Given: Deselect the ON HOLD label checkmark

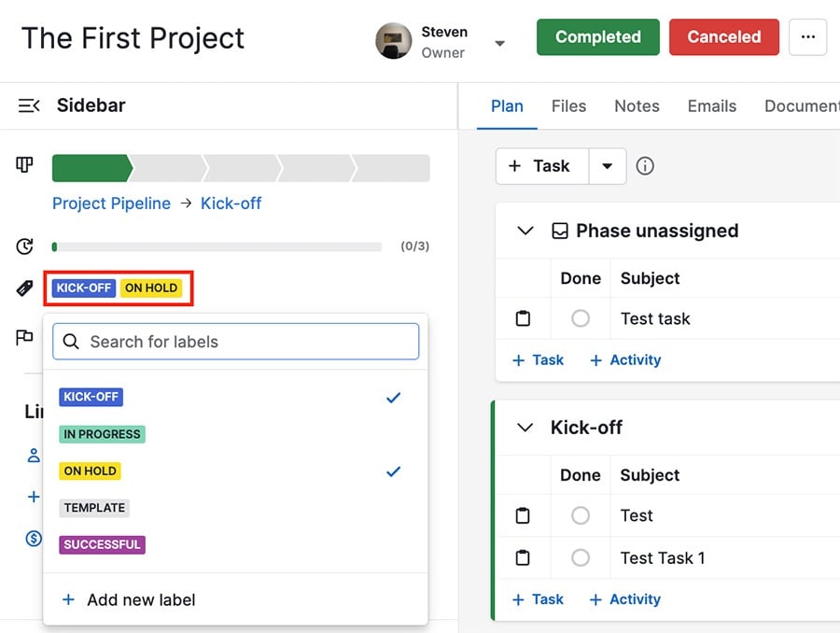Looking at the screenshot, I should [x=393, y=471].
